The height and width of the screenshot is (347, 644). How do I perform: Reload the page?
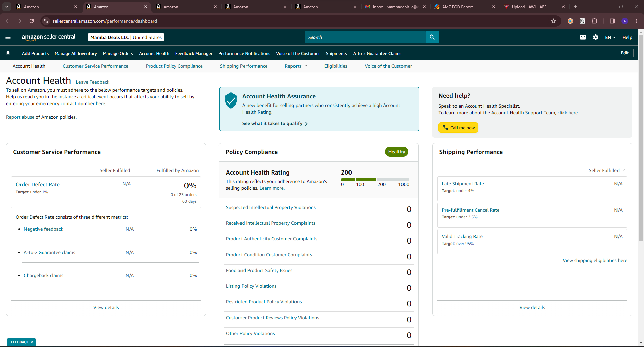(x=32, y=21)
